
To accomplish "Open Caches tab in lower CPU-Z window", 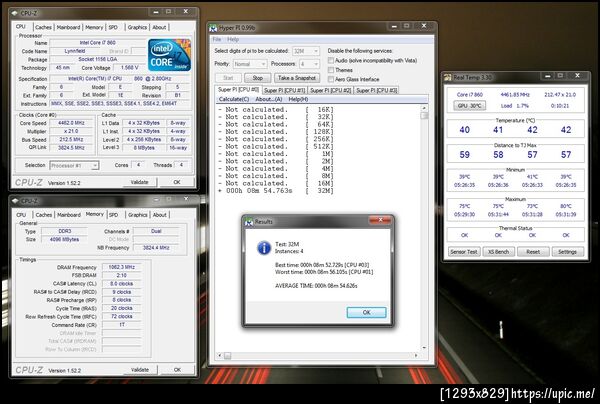I will pyautogui.click(x=44, y=215).
